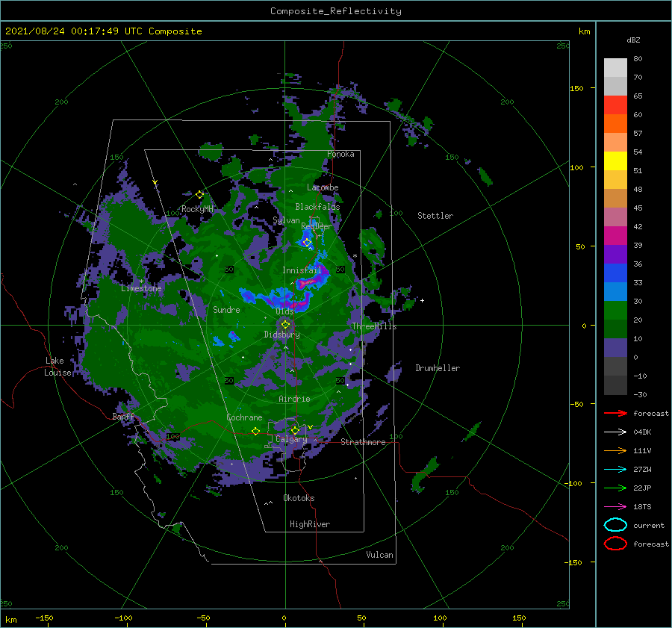672x628 pixels.
Task: Click the Banff label
Action: click(123, 416)
